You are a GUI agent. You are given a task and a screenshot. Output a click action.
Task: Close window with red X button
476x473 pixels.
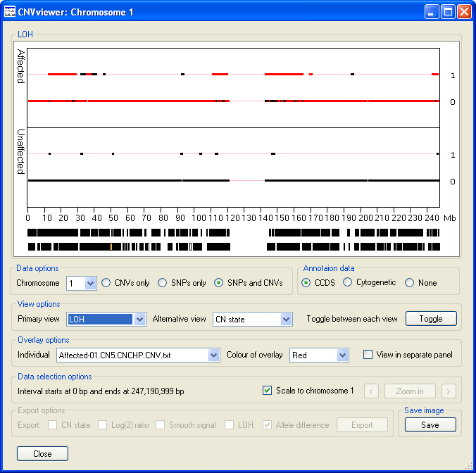pos(464,12)
